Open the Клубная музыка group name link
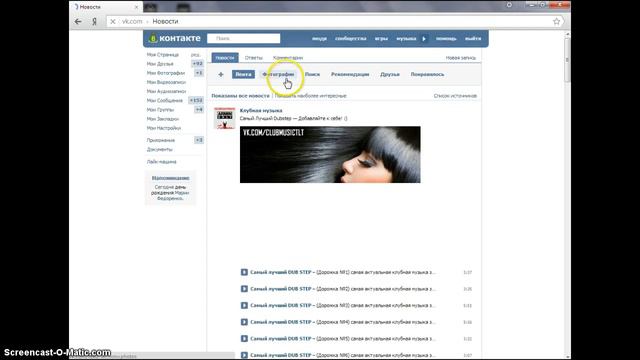Image resolution: width=640 pixels, height=360 pixels. click(x=261, y=111)
